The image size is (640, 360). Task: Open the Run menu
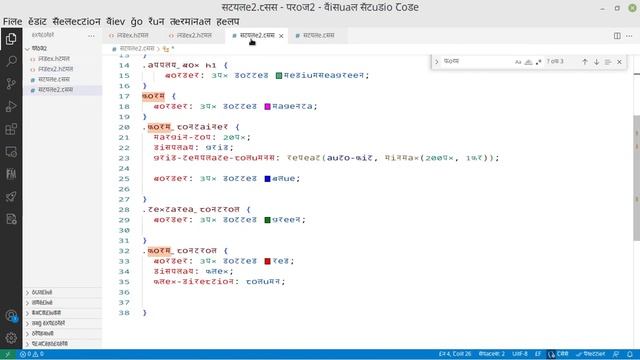[x=156, y=22]
